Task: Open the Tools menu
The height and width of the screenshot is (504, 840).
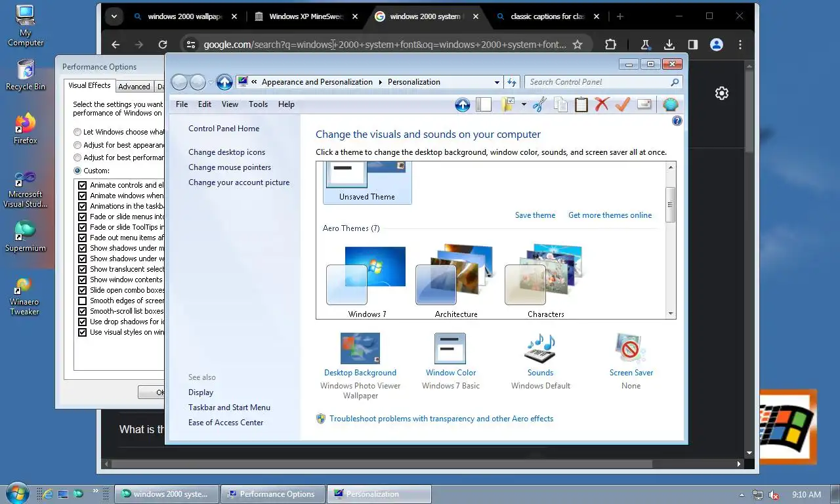Action: 258,104
